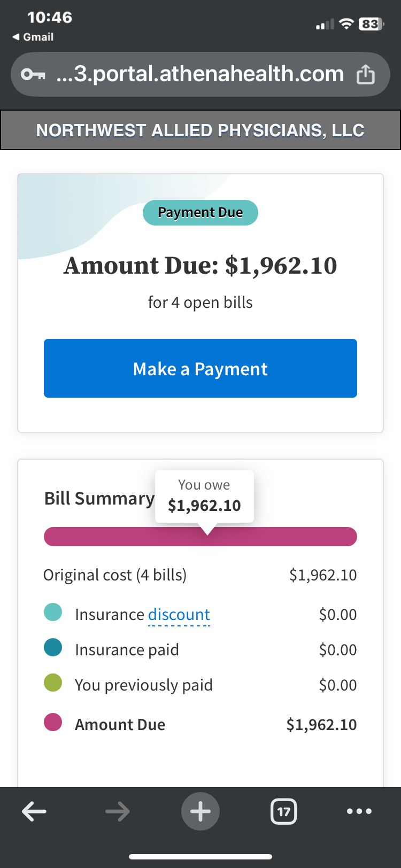Tap the forward arrow in toolbar
This screenshot has width=401, height=868.
(117, 811)
